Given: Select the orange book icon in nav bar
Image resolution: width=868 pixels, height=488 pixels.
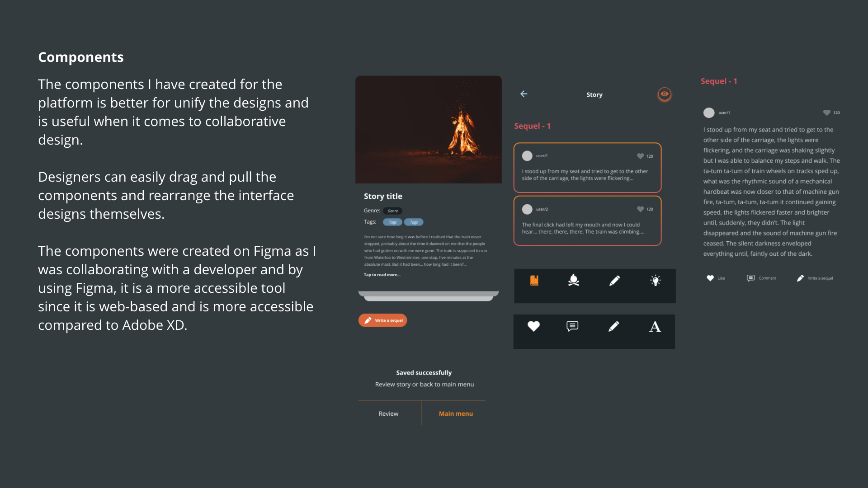Looking at the screenshot, I should [534, 281].
